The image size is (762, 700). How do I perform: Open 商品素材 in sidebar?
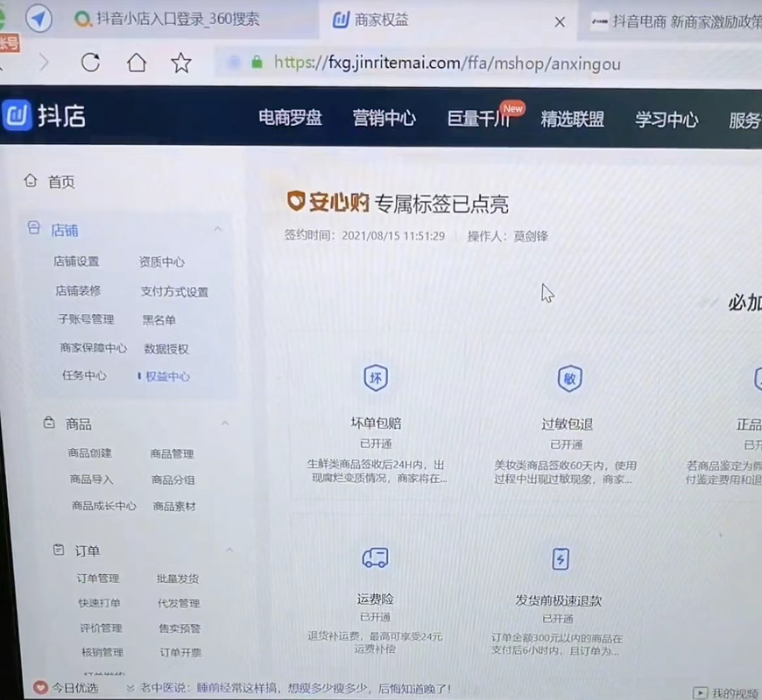pos(175,506)
